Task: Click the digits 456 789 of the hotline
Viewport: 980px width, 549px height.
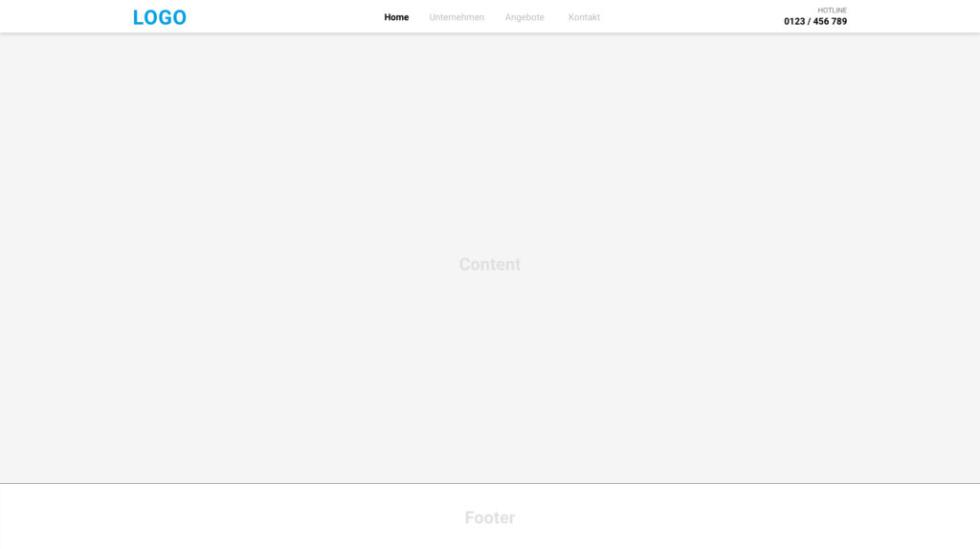Action: tap(830, 21)
